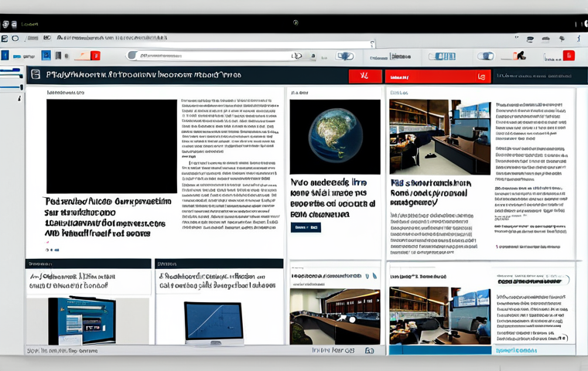Click the dark search box at the header's right end
Screen dimensions: 588x371
[539, 76]
